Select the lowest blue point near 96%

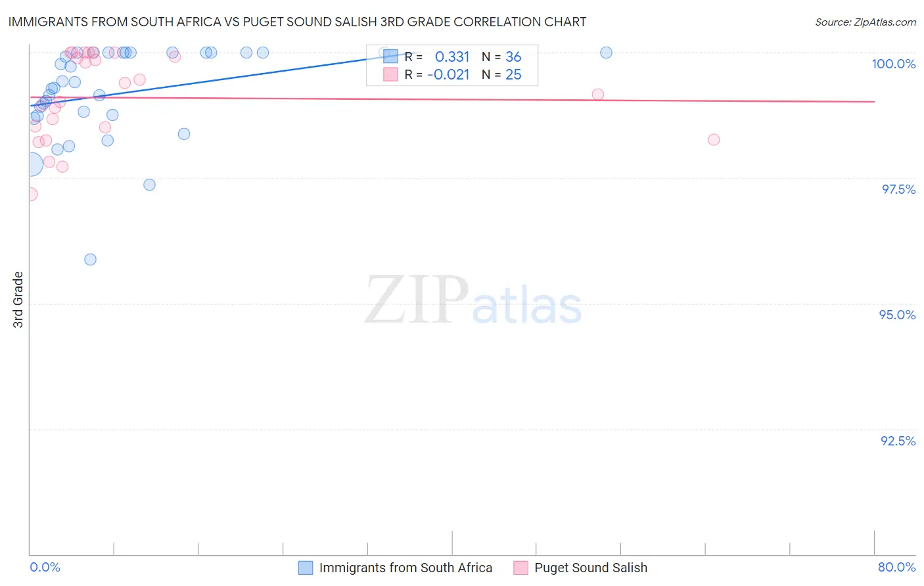click(x=91, y=259)
